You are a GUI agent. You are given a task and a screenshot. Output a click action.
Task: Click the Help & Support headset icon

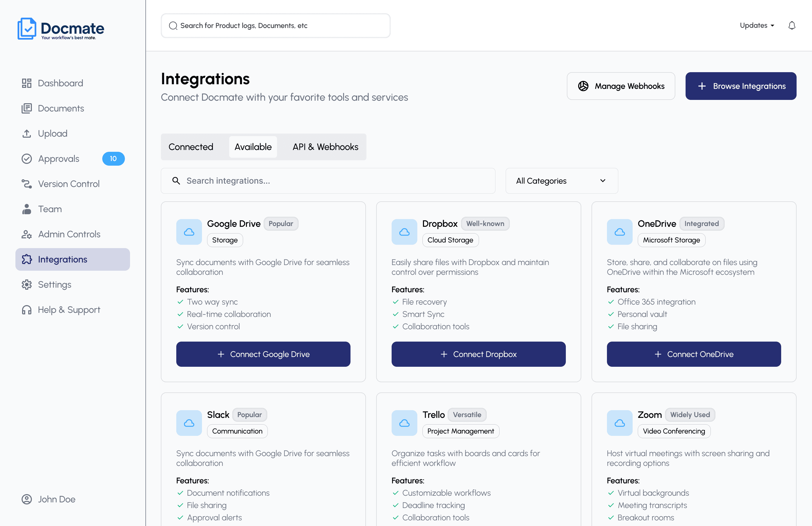coord(27,310)
